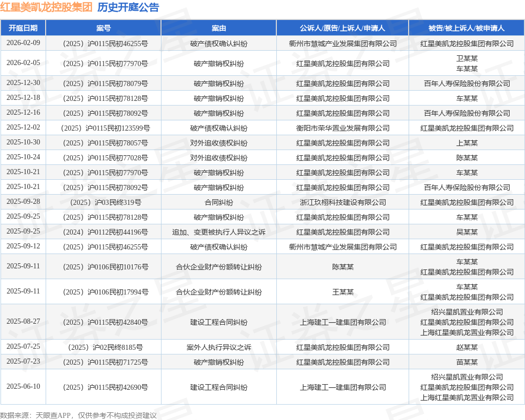Click plaintiff 衡阳市荣华置业发展有限公司

(342, 128)
